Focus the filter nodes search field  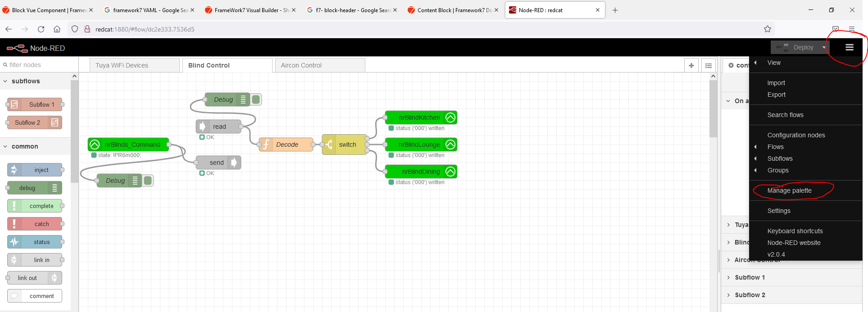tap(39, 65)
